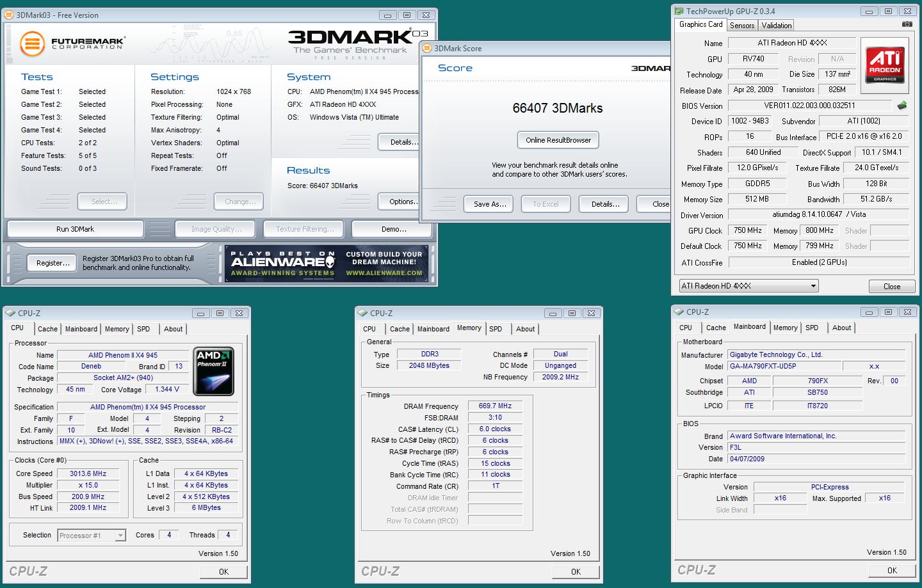Minimize the GPU-Z window
The image size is (922, 588).
click(x=869, y=11)
